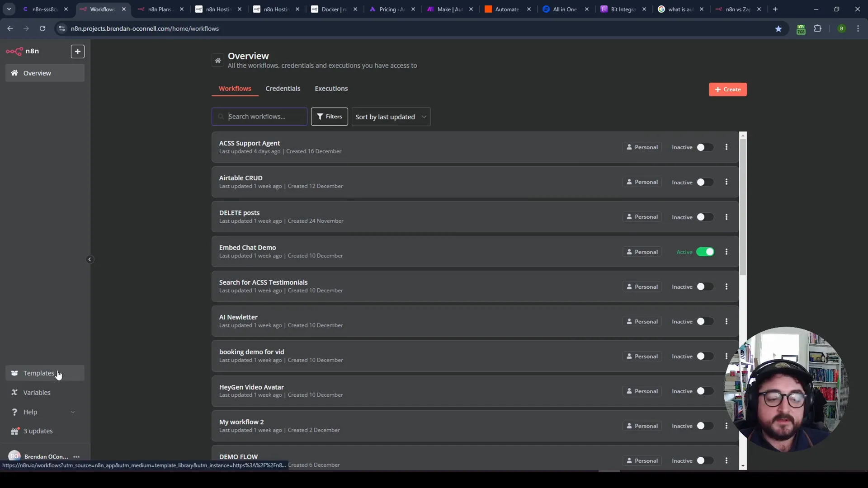868x488 pixels.
Task: Switch to the Executions tab
Action: 331,89
